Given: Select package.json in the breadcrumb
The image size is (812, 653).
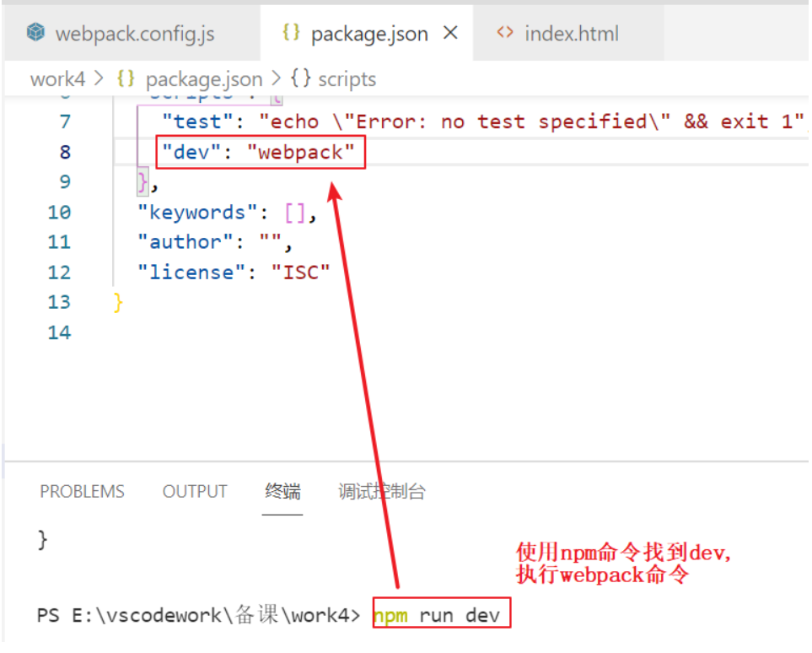Looking at the screenshot, I should tap(204, 79).
